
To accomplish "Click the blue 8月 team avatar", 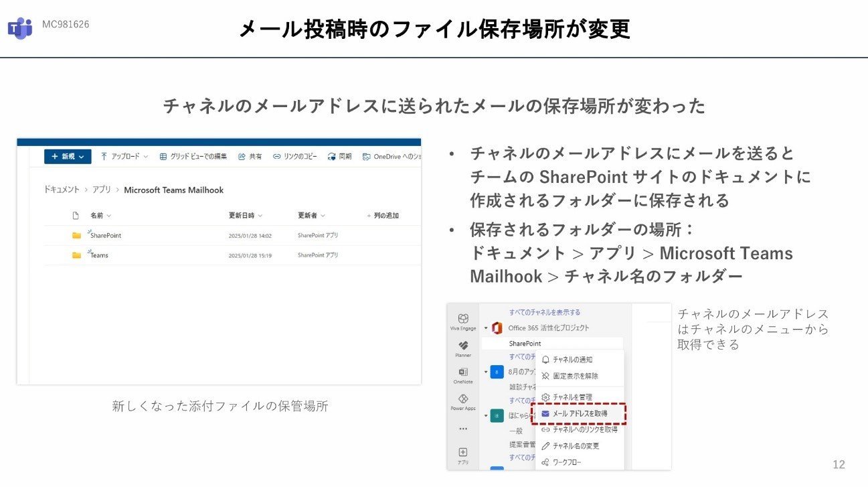I will click(497, 372).
